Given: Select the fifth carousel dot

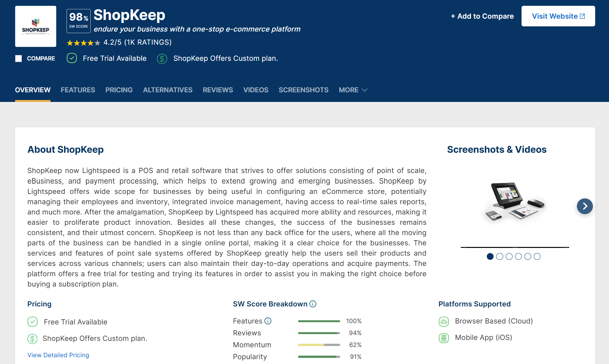Looking at the screenshot, I should click(x=528, y=256).
